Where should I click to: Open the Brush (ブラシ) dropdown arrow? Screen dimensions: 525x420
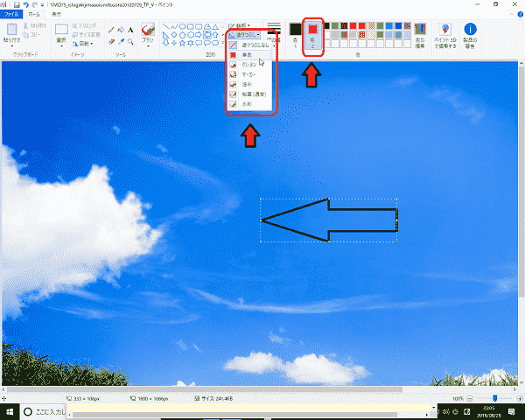click(x=148, y=45)
